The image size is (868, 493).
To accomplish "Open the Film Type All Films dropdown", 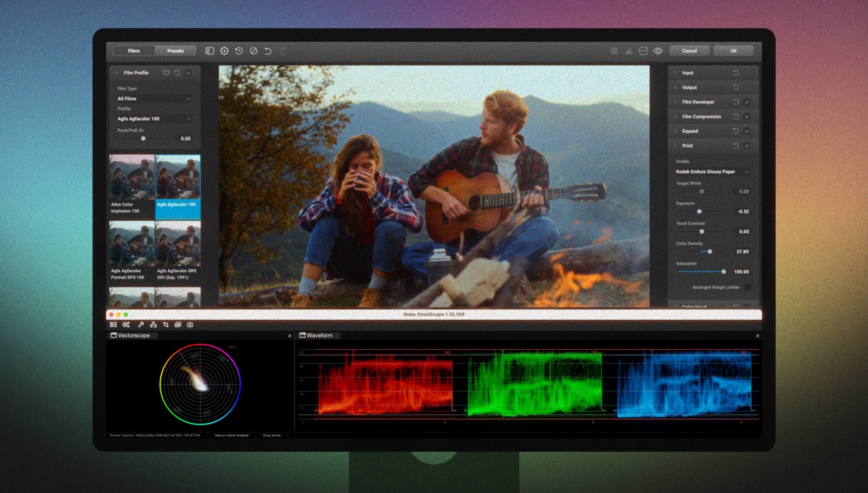I will 154,99.
